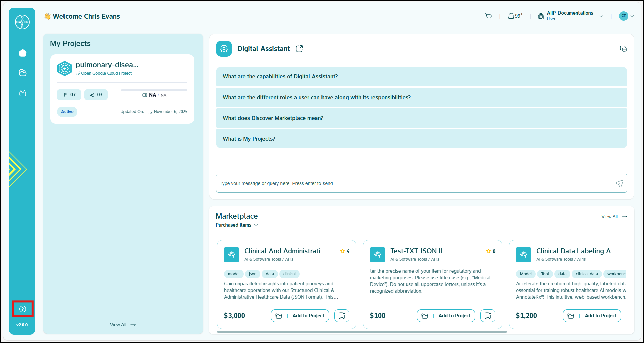Open the shopping cart icon
644x343 pixels.
pos(488,16)
